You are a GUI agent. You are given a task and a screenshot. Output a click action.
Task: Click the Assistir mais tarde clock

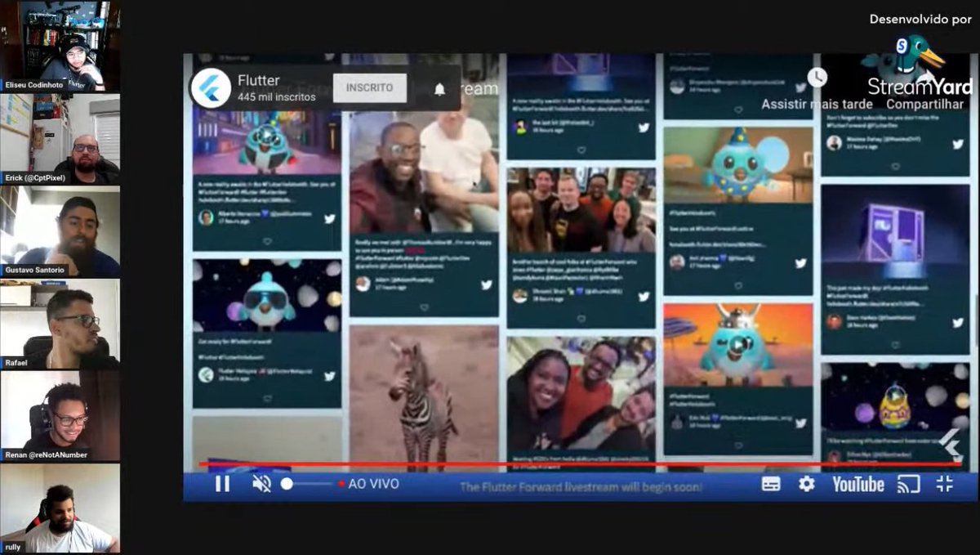coord(817,78)
